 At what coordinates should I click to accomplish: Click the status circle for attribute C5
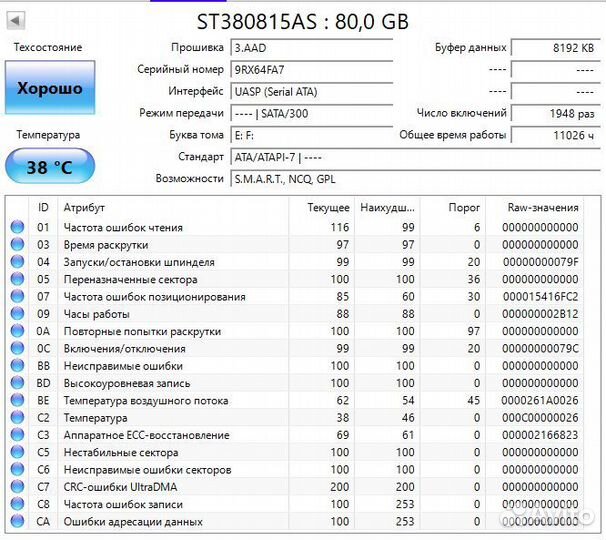pyautogui.click(x=17, y=452)
